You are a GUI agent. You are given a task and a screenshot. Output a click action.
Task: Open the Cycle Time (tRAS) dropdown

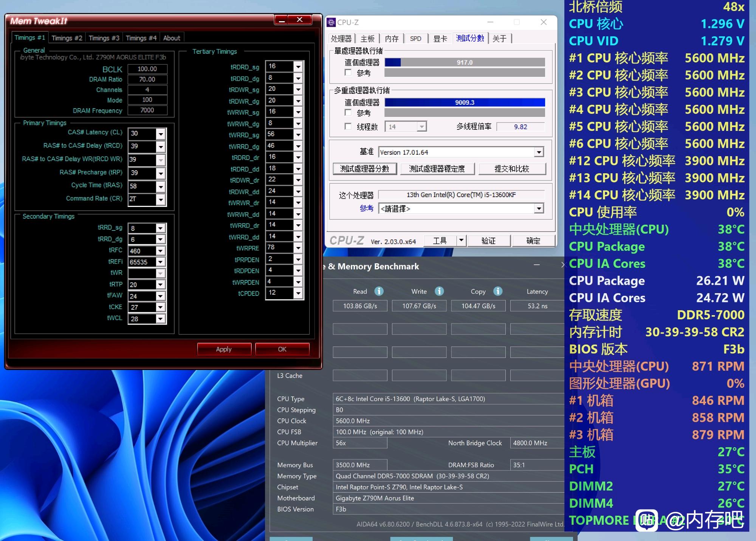click(161, 187)
